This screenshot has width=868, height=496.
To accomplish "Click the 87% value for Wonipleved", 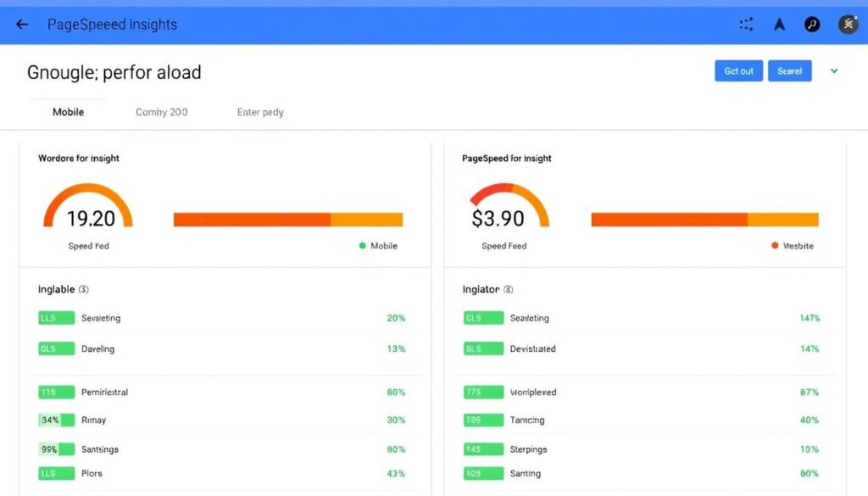I will click(x=810, y=392).
